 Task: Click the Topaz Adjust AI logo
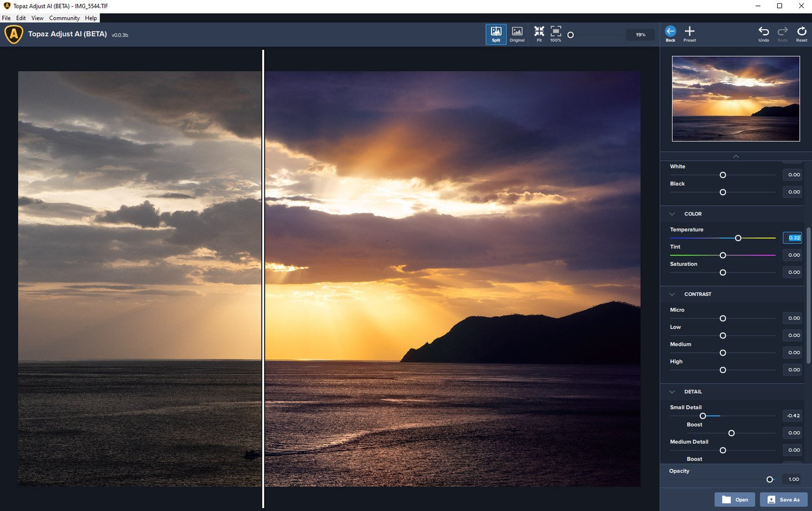13,34
